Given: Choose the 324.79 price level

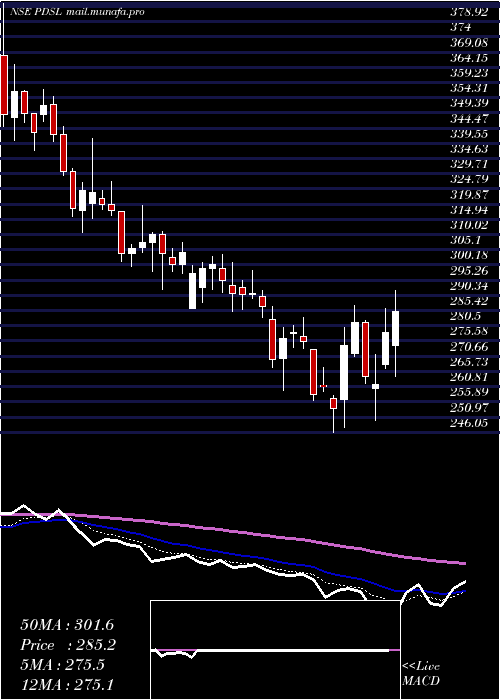Looking at the screenshot, I should [469, 179].
